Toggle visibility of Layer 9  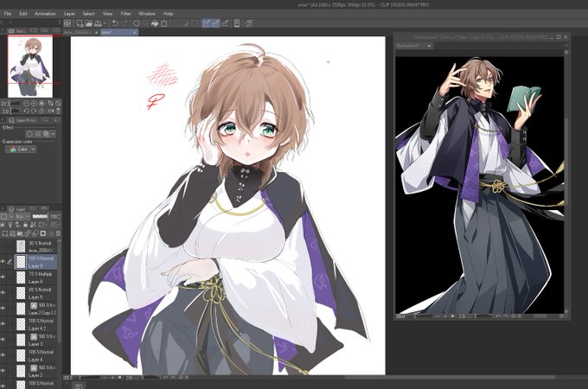point(3,262)
